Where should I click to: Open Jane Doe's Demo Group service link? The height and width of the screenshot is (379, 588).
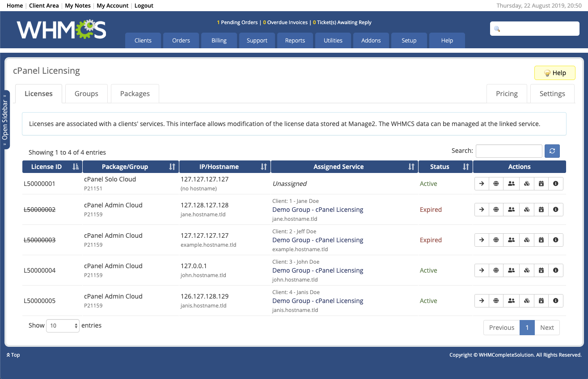coord(317,210)
